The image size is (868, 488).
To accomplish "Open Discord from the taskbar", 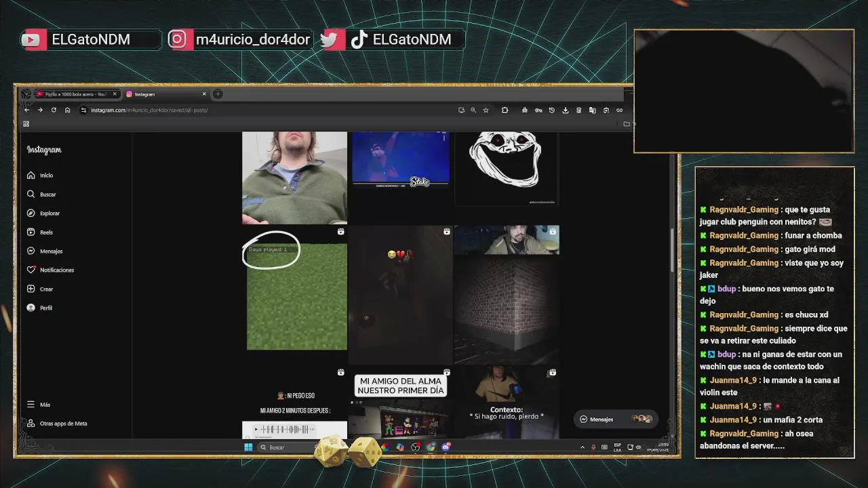I will [x=446, y=447].
